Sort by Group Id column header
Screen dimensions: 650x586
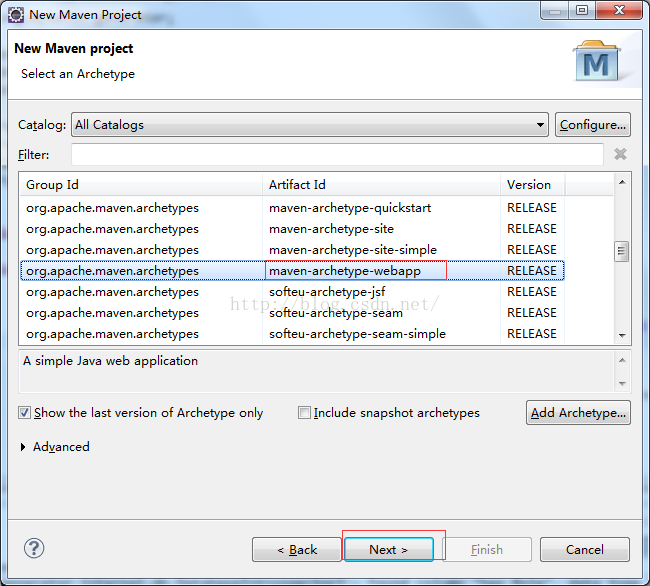[141, 185]
